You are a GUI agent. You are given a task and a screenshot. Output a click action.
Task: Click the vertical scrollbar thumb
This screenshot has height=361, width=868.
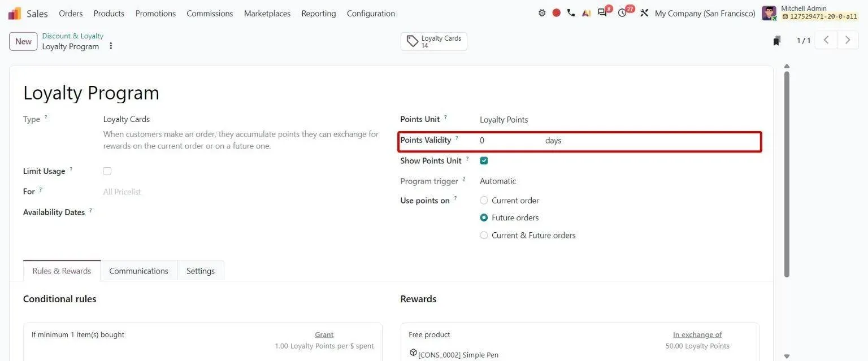787,173
